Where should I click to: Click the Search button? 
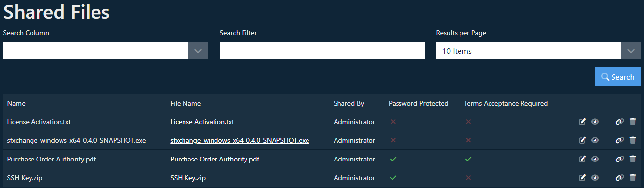tap(618, 77)
